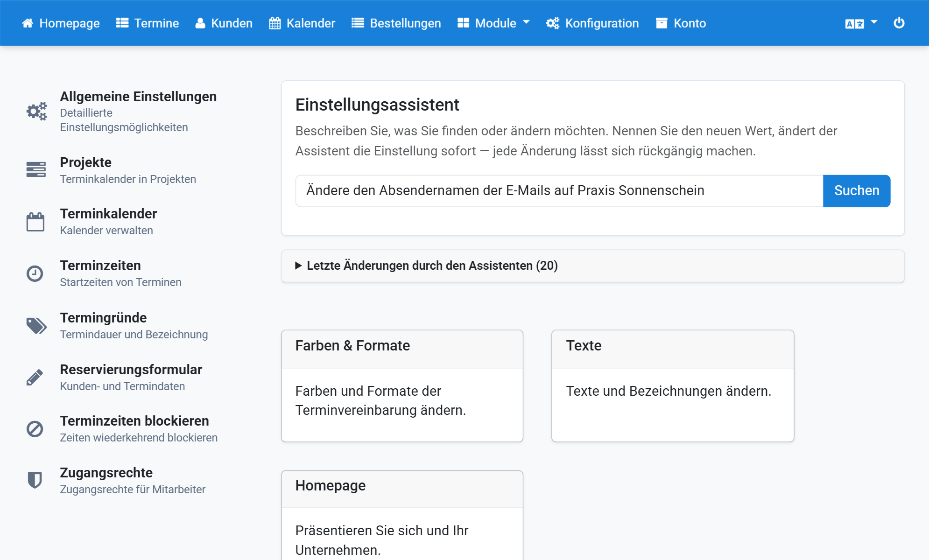Click the calendar icon beside Kalender
This screenshot has height=560, width=929.
click(x=275, y=23)
